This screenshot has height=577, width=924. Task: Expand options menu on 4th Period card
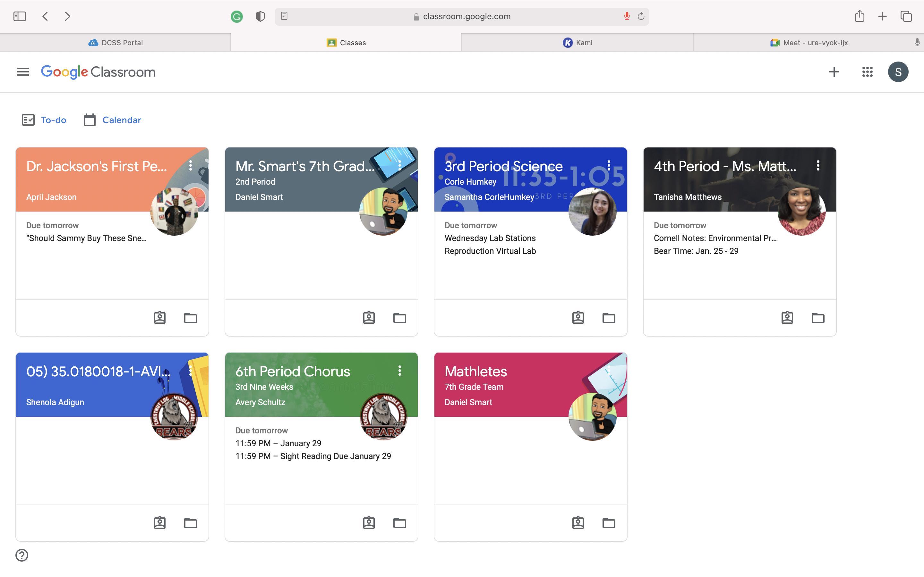[818, 165]
